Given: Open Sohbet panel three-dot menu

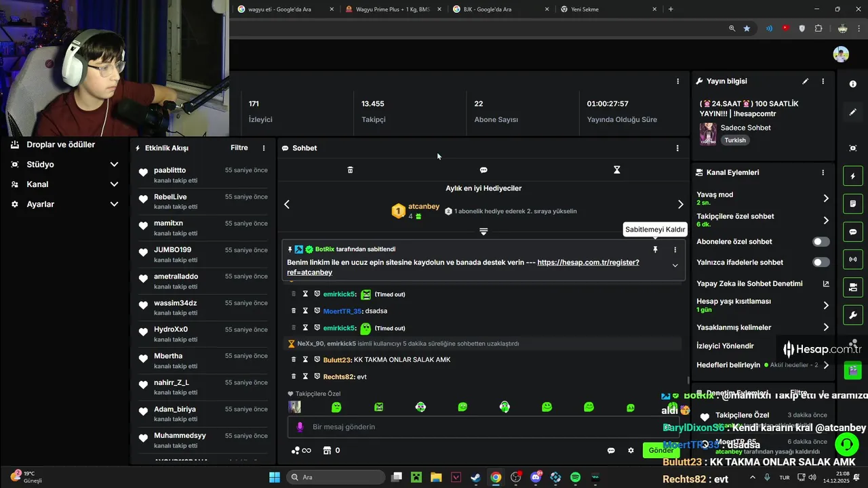Looking at the screenshot, I should point(677,148).
